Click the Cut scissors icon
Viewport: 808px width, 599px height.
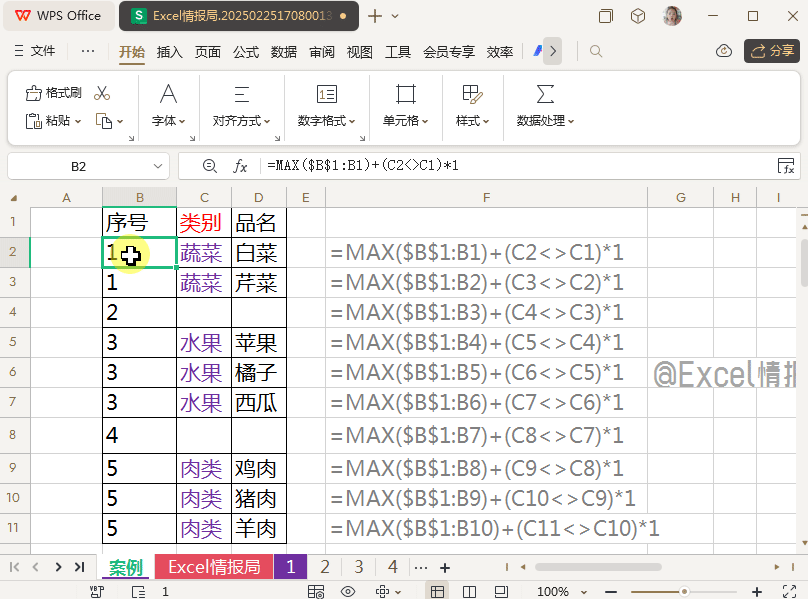tap(101, 93)
